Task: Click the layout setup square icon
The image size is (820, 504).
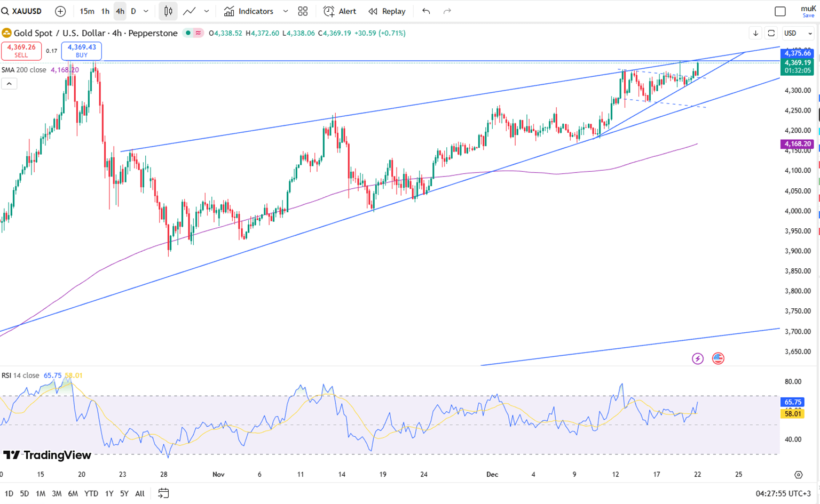Action: pos(780,11)
